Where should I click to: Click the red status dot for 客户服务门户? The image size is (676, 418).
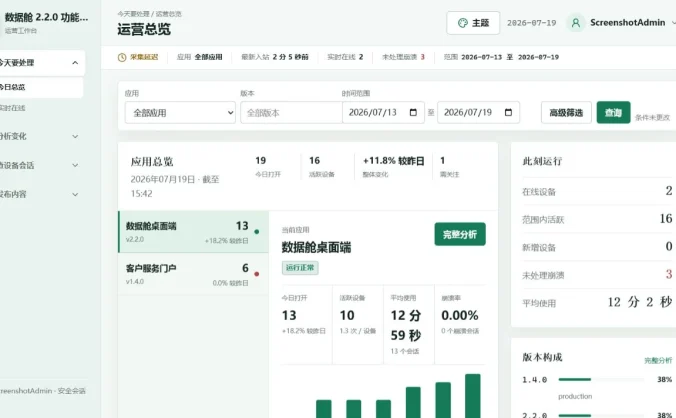point(257,274)
